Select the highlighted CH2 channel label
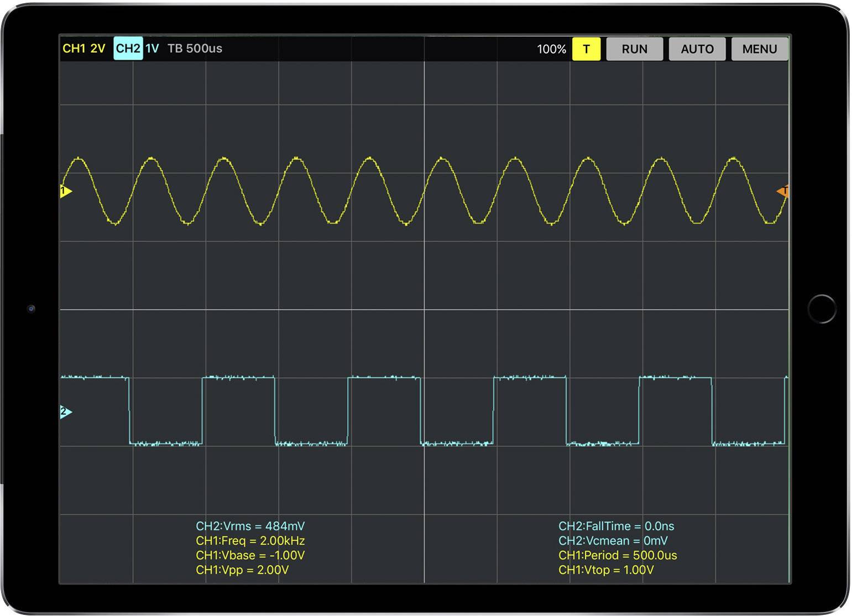Viewport: 852px width, 616px height. (x=128, y=49)
